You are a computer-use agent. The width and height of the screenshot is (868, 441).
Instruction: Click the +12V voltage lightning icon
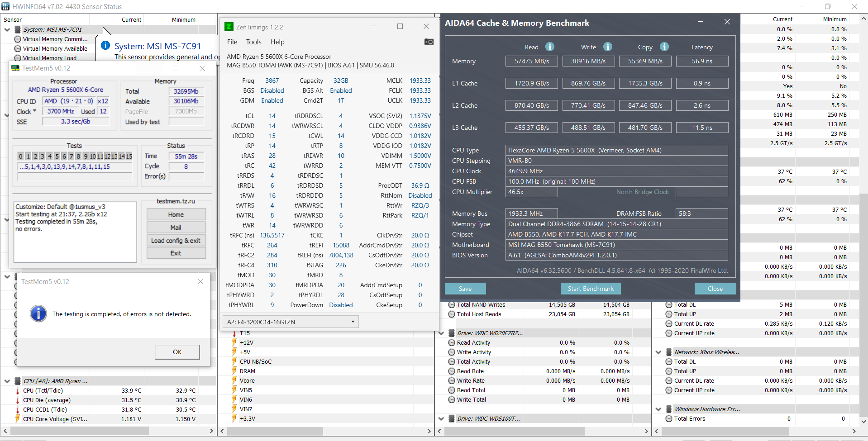pos(234,342)
